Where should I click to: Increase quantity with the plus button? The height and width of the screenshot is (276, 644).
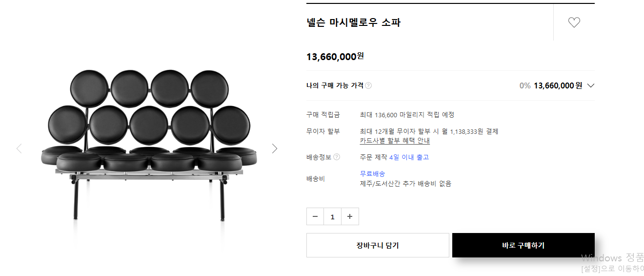(350, 216)
